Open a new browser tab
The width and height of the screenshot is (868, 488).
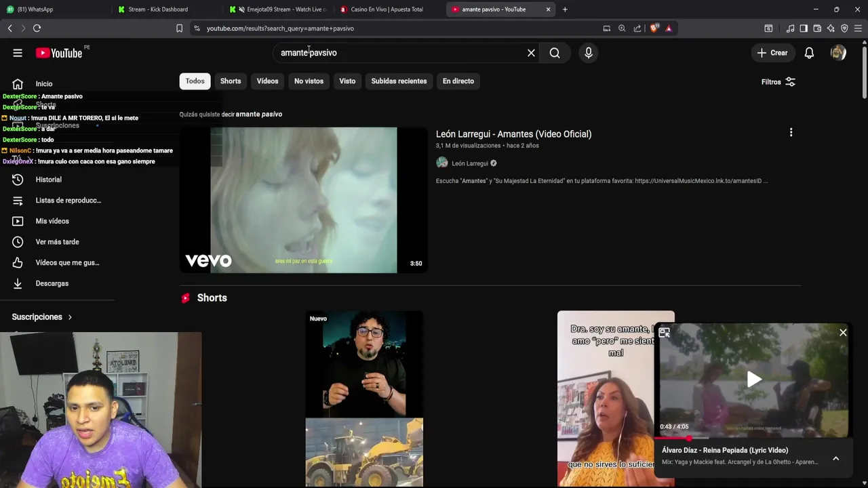565,9
